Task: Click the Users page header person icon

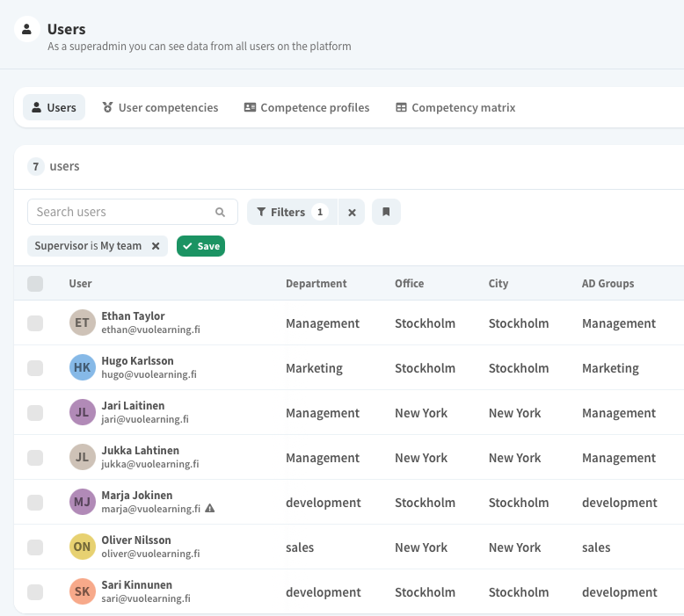Action: coord(27,29)
